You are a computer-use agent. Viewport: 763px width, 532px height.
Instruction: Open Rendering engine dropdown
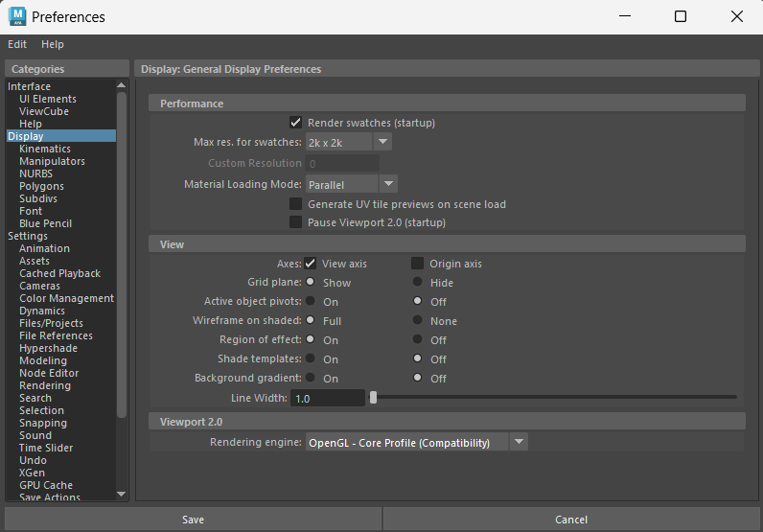click(417, 442)
